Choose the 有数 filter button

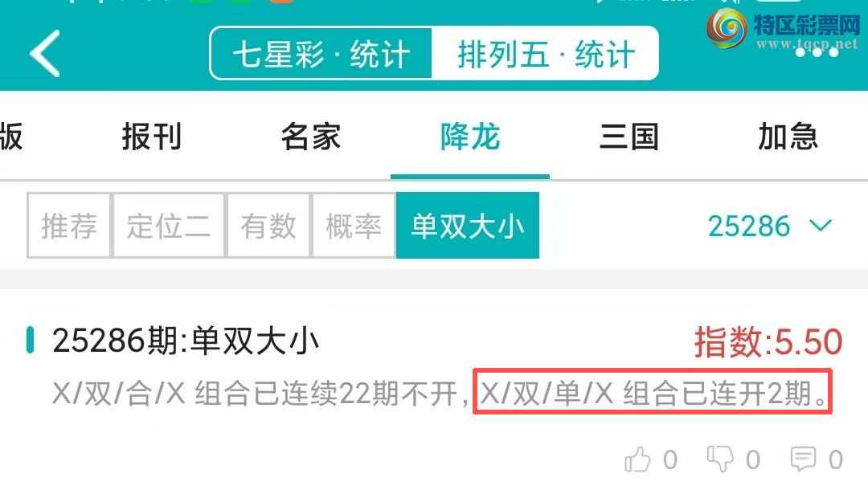(x=268, y=225)
